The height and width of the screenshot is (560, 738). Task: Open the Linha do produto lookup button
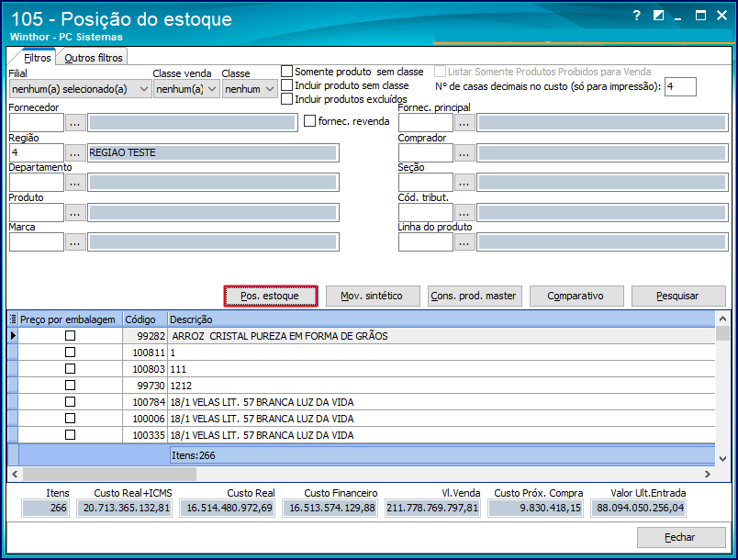pyautogui.click(x=464, y=242)
